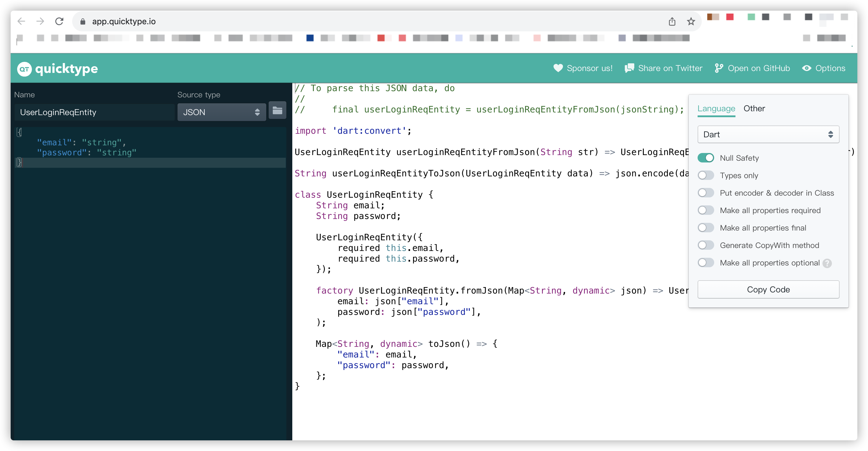Image resolution: width=868 pixels, height=451 pixels.
Task: Click the toJson() method line
Action: [x=406, y=344]
